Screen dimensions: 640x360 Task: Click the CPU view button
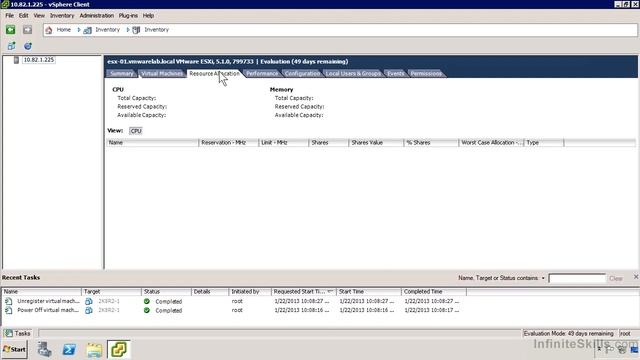pos(136,131)
